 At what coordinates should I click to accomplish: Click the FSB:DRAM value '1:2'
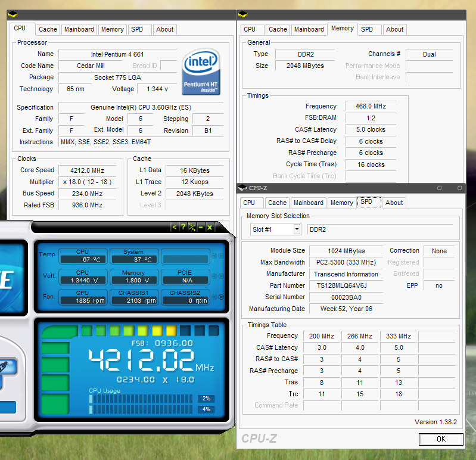coord(371,118)
